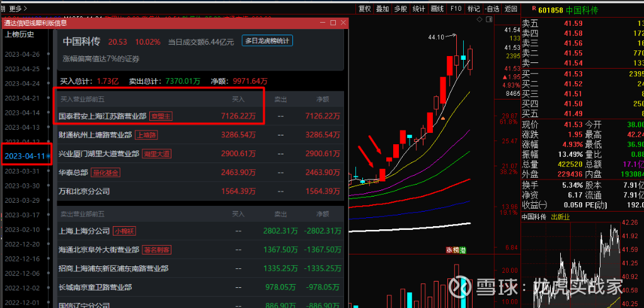This screenshot has height=308, width=644.
Task: Maximize the 通达信短线犀利版信息 window
Action: coord(333,23)
